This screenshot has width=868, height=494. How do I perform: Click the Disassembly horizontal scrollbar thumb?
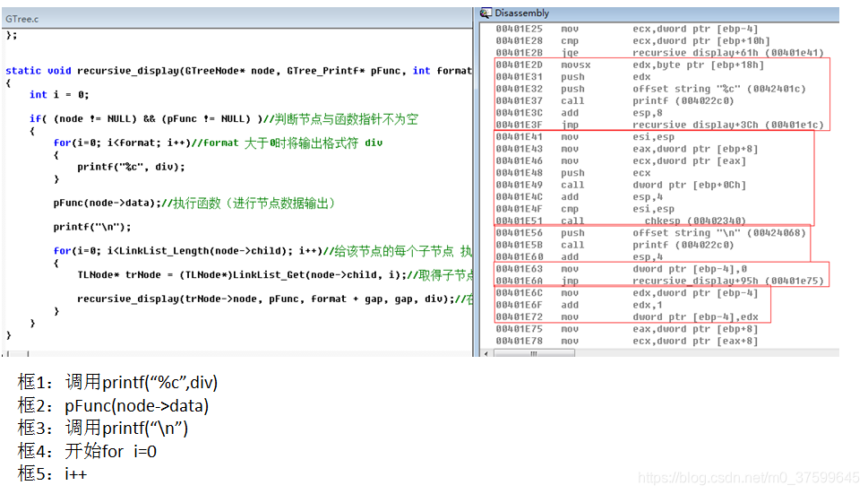point(534,353)
